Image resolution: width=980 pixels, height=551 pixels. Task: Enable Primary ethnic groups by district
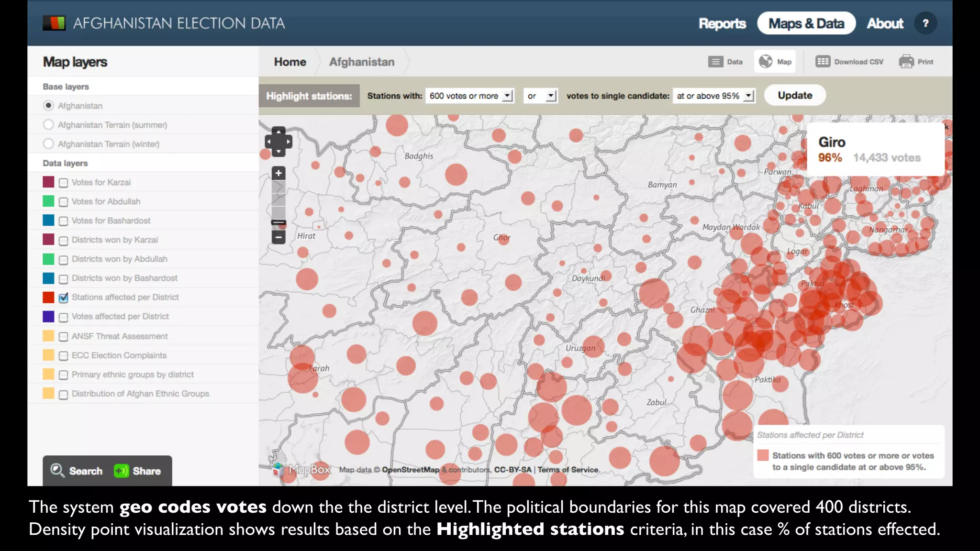click(63, 375)
